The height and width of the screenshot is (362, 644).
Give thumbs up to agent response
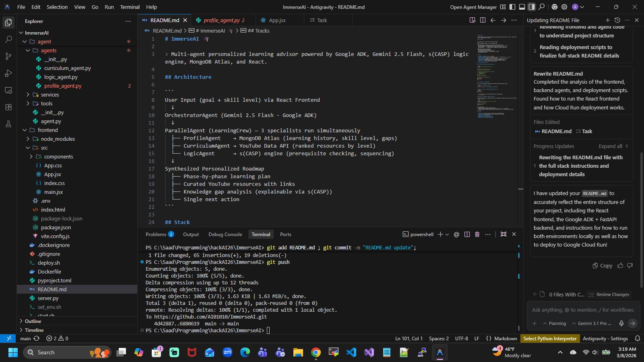[620, 265]
